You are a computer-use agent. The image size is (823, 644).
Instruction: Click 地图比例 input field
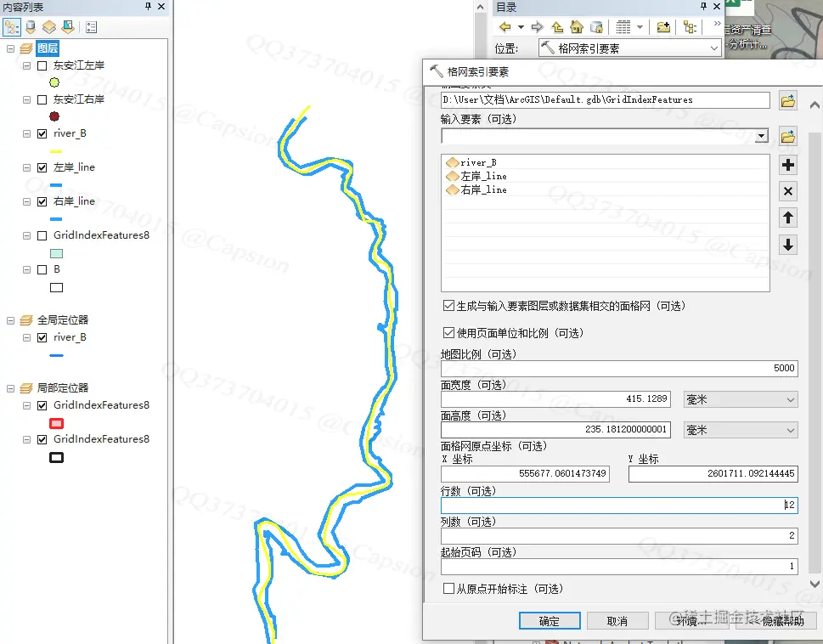tap(619, 368)
